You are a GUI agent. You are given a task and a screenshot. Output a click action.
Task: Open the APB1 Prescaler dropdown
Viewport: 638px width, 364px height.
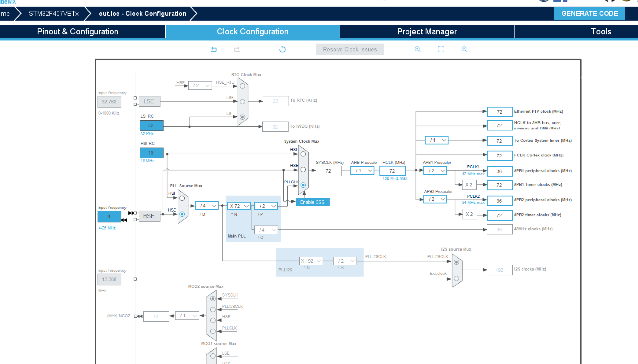[435, 171]
